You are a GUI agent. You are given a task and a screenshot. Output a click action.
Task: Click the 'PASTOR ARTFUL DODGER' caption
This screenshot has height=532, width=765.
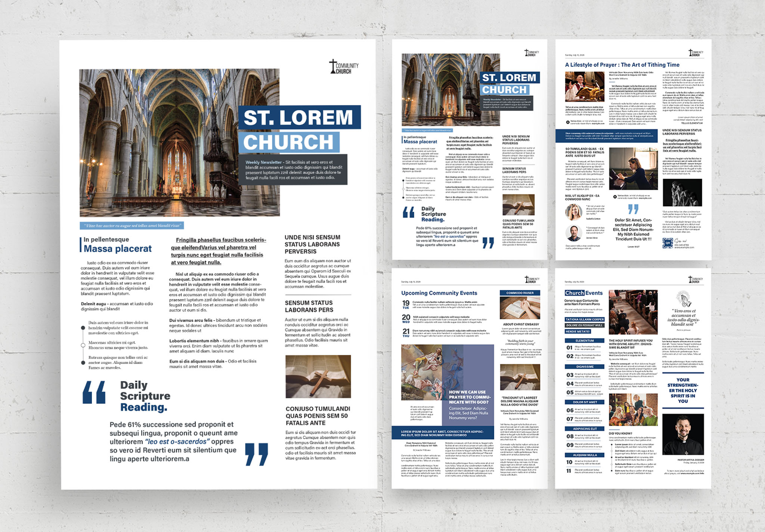(x=691, y=460)
